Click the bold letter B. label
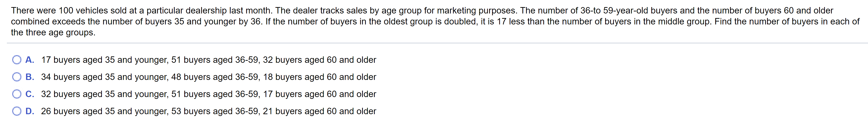The height and width of the screenshot is (124, 868). 30,77
